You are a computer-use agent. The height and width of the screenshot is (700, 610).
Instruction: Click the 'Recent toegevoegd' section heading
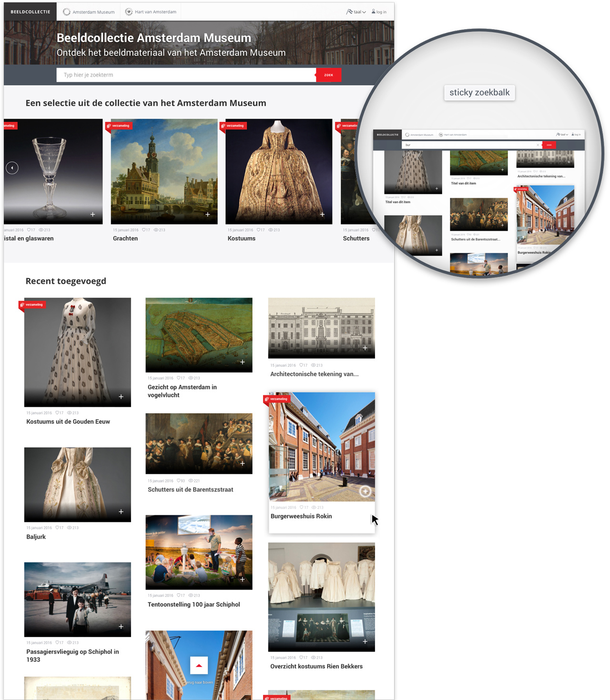click(66, 281)
